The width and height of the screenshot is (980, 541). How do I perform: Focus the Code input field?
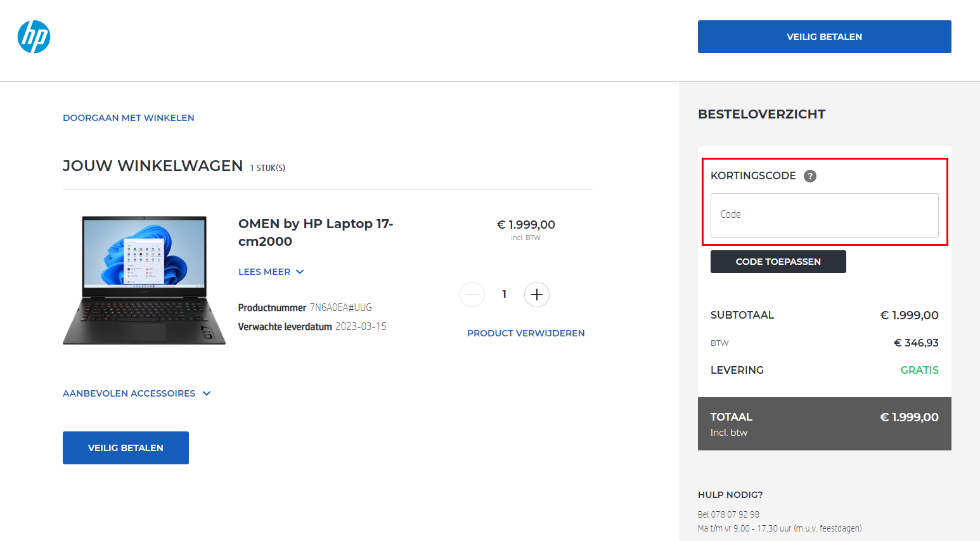tap(824, 215)
